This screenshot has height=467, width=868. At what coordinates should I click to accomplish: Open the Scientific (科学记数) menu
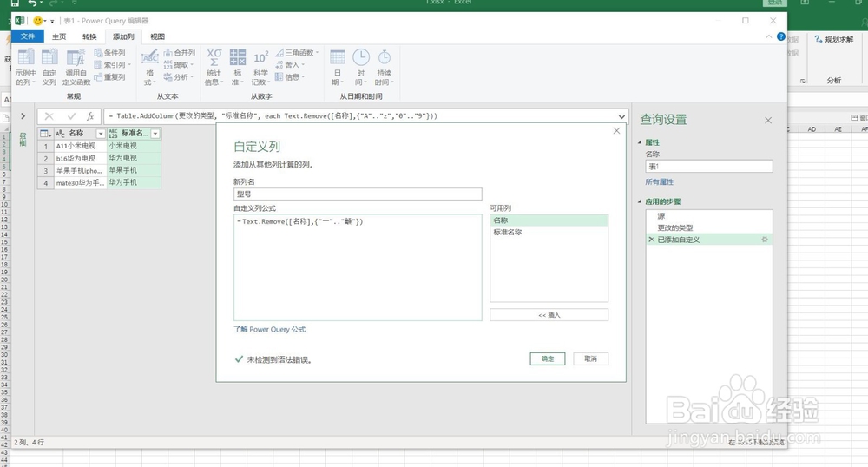coord(260,67)
